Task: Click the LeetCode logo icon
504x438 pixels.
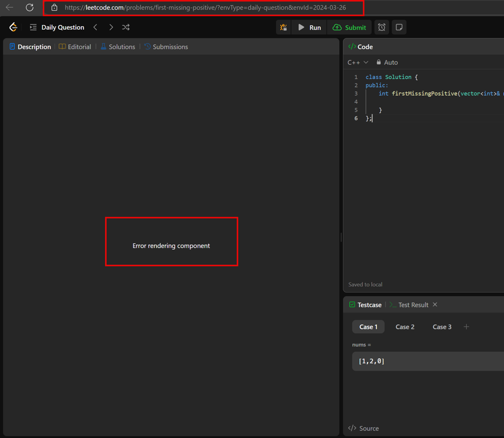Action: pyautogui.click(x=14, y=27)
